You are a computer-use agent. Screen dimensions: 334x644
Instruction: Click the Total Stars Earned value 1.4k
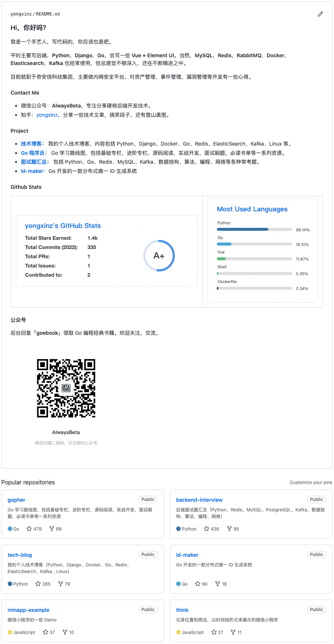click(93, 238)
